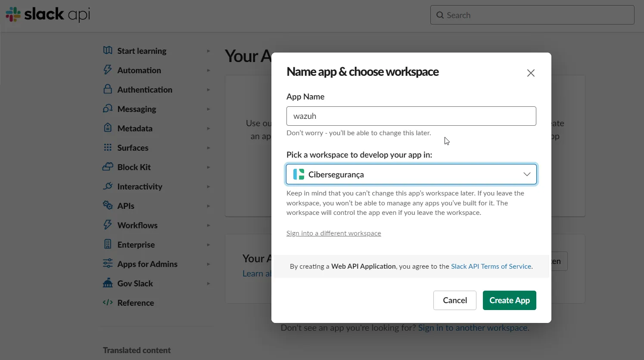Open the Workflows menu item
This screenshot has height=360, width=644.
click(137, 225)
